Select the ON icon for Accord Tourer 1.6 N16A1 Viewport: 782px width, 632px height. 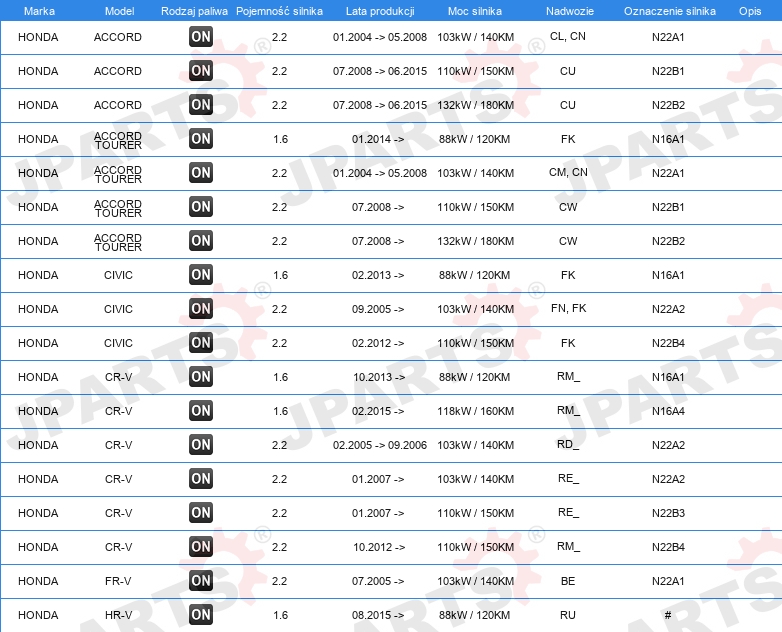click(201, 138)
